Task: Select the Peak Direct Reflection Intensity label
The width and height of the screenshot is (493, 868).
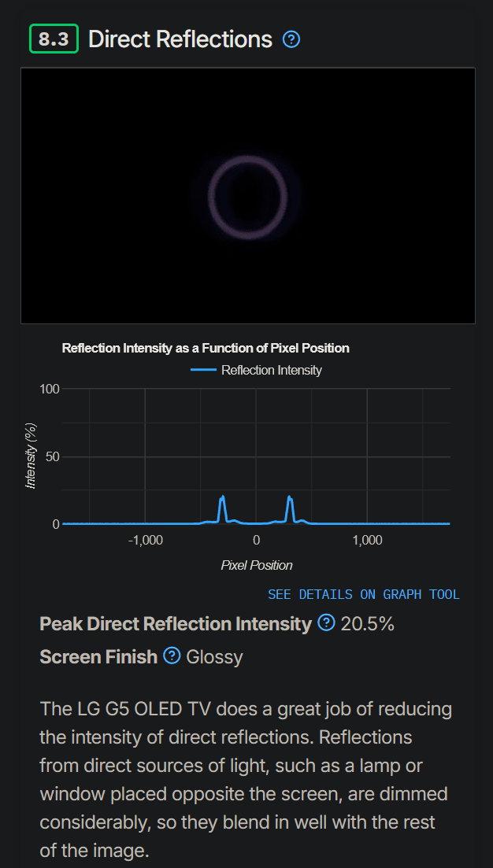Action: coord(176,624)
